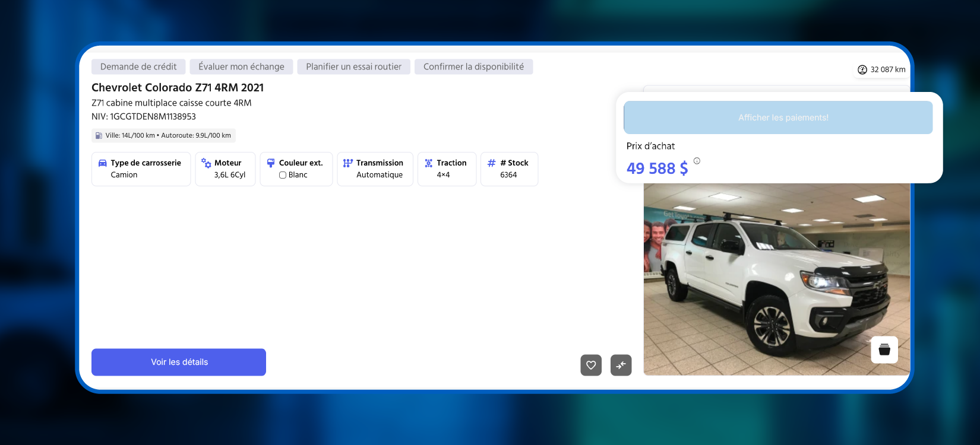The image size is (980, 445).
Task: Click the Camion body type value
Action: [x=124, y=175]
